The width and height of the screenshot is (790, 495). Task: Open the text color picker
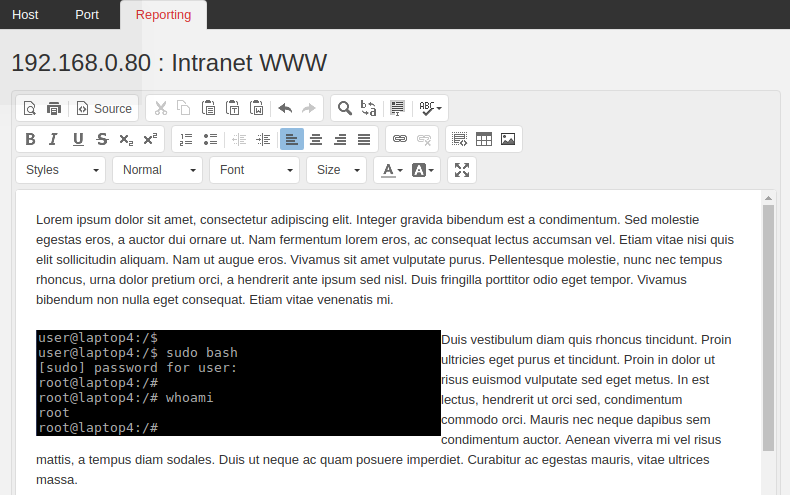coord(392,170)
